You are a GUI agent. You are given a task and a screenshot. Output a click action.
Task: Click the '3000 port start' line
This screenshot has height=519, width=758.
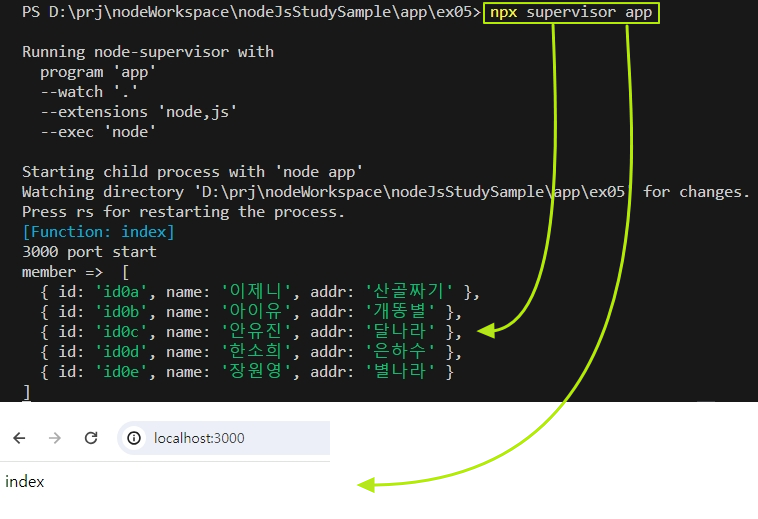pos(89,252)
